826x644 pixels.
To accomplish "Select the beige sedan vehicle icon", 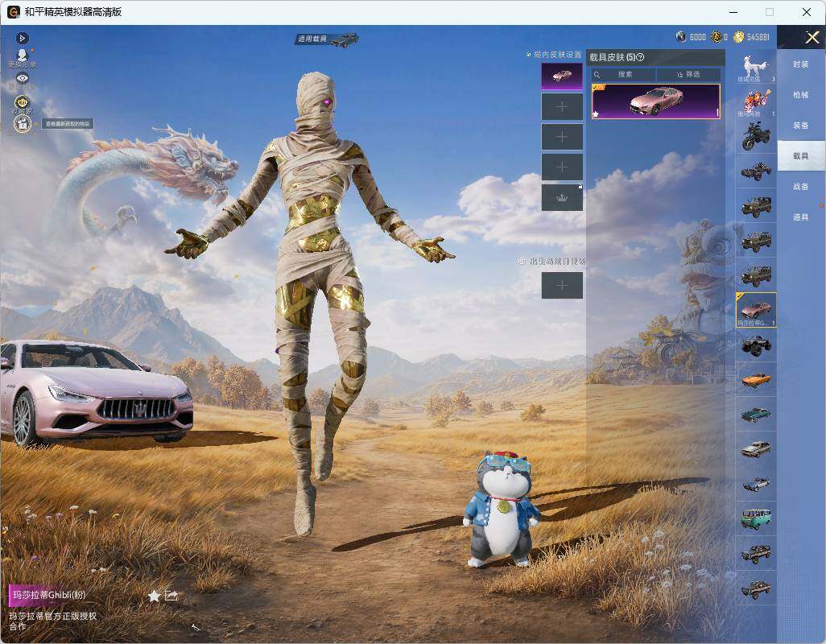I will [x=756, y=449].
